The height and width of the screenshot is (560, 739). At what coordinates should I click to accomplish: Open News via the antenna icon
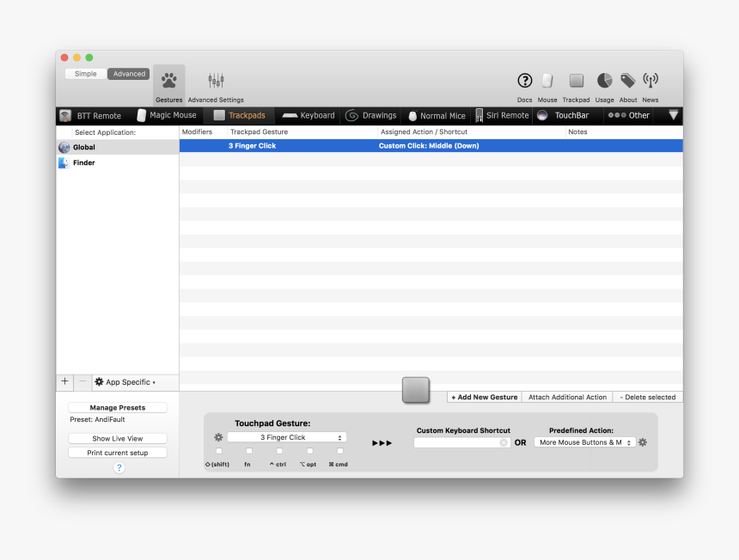click(650, 81)
